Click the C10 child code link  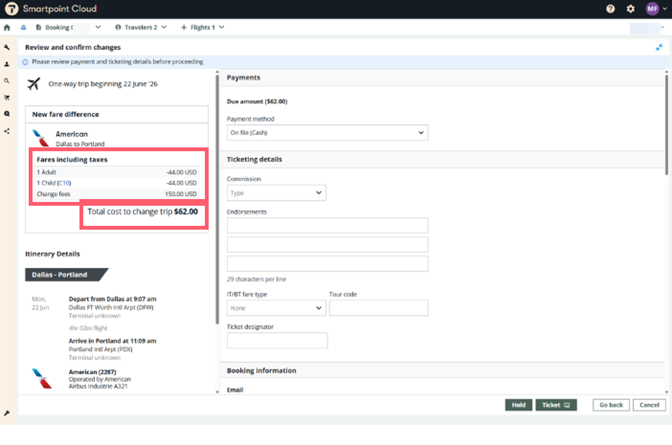point(64,183)
